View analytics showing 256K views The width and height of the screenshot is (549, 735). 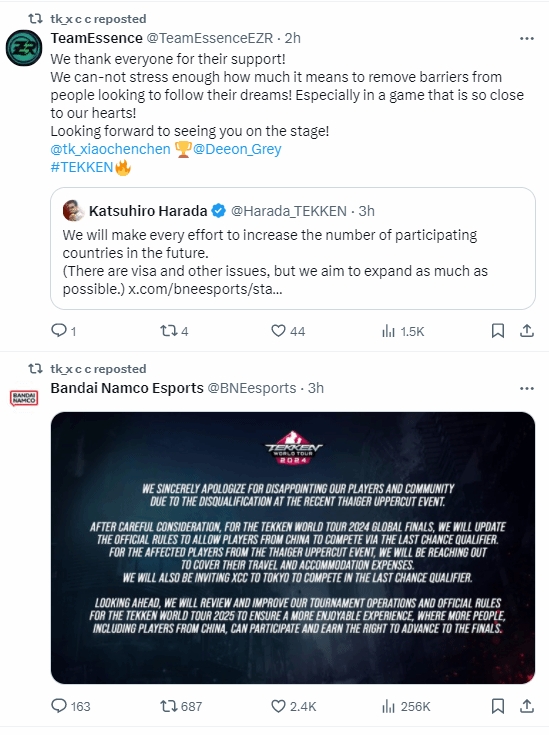coord(406,706)
